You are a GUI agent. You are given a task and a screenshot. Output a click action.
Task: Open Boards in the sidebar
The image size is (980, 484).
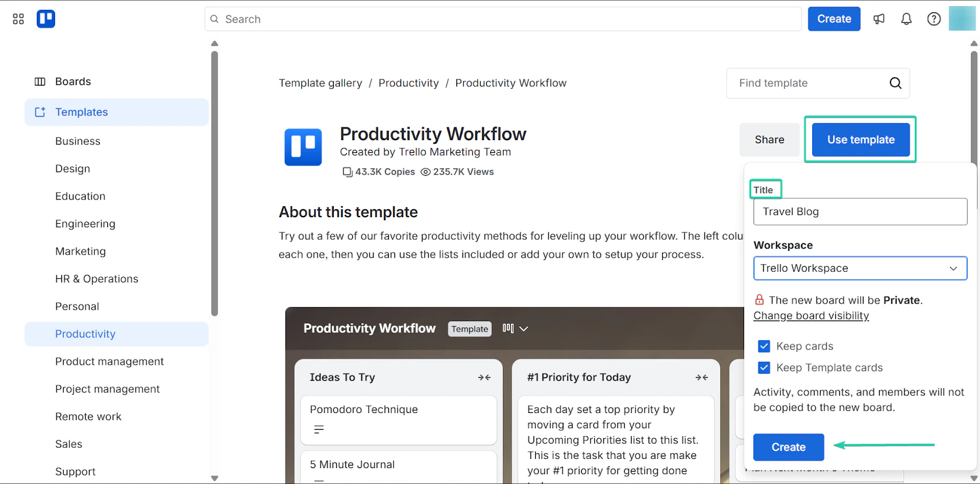116,81
